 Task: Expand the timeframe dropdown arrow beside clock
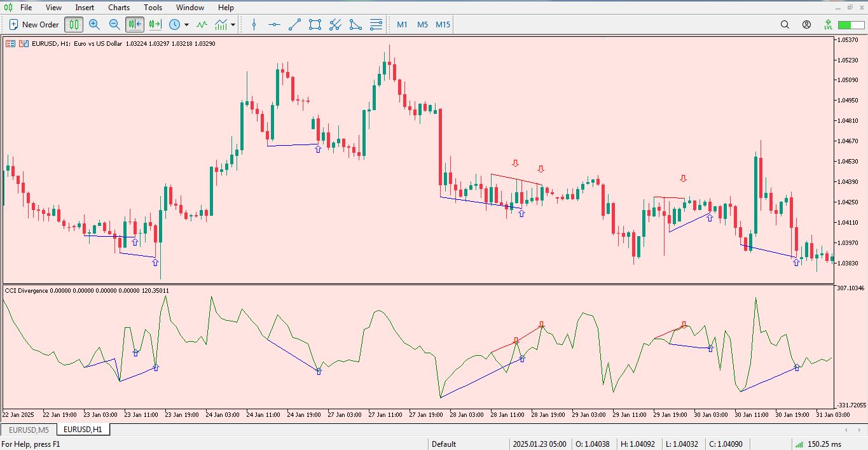[x=186, y=25]
